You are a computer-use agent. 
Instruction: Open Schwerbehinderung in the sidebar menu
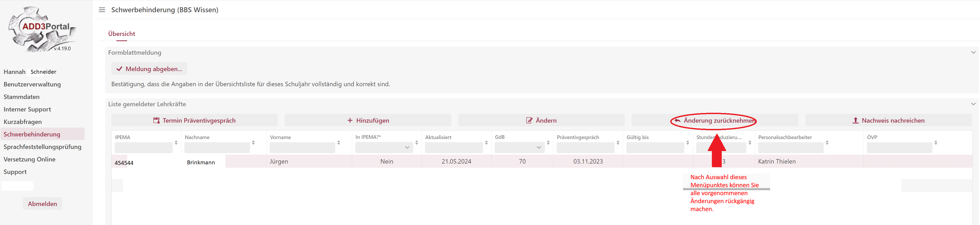pos(32,134)
